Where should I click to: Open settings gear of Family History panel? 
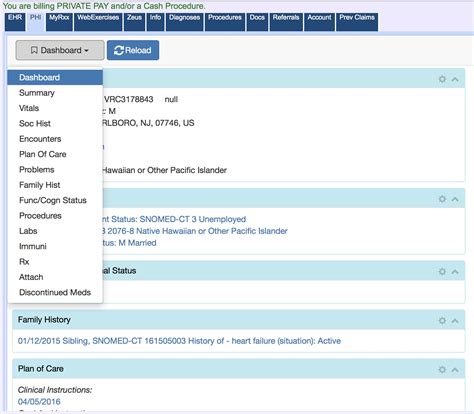[442, 320]
